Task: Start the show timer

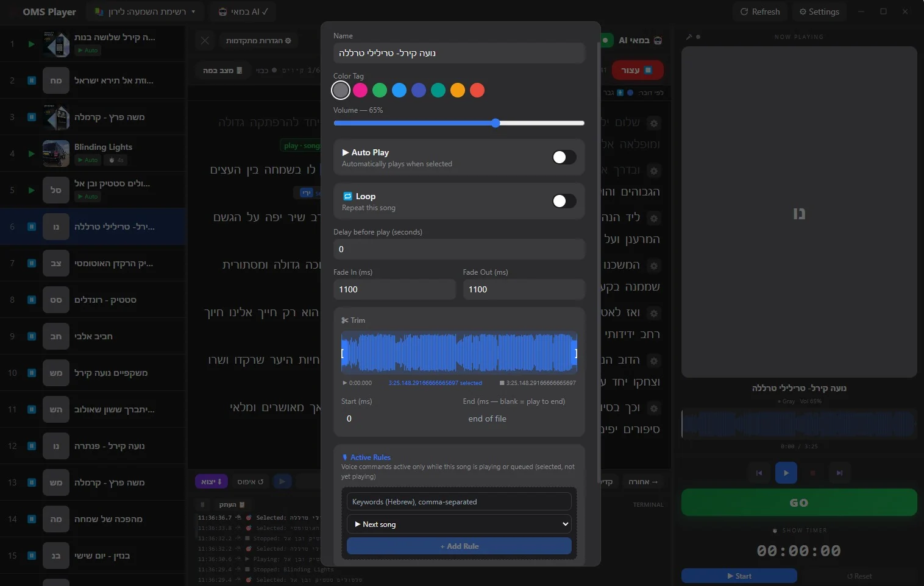Action: 739,576
